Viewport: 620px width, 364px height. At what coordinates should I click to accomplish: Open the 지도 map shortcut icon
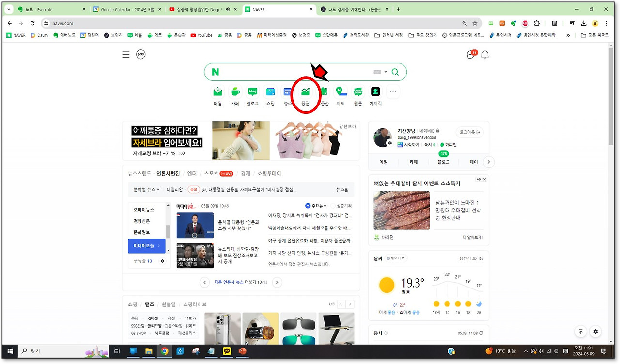pyautogui.click(x=341, y=91)
